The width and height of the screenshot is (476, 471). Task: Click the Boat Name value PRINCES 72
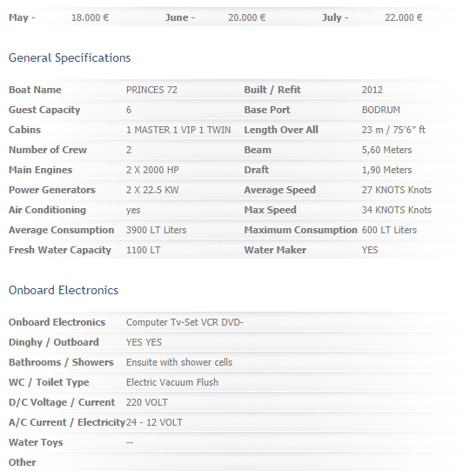click(x=151, y=90)
